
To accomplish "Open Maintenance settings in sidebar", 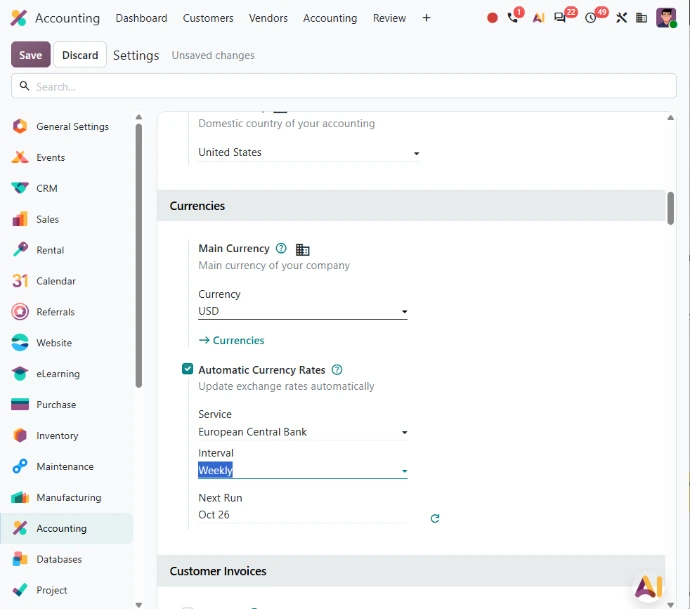I will click(66, 466).
